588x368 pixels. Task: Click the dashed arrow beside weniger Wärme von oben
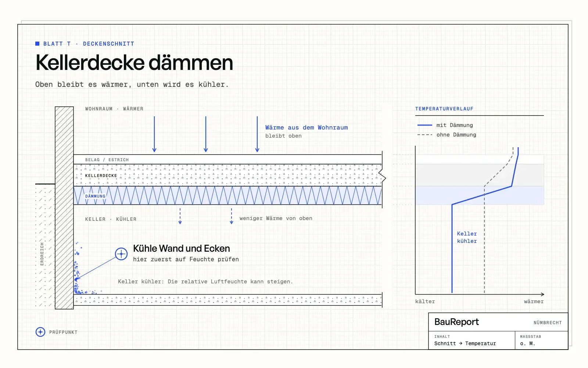pos(232,216)
